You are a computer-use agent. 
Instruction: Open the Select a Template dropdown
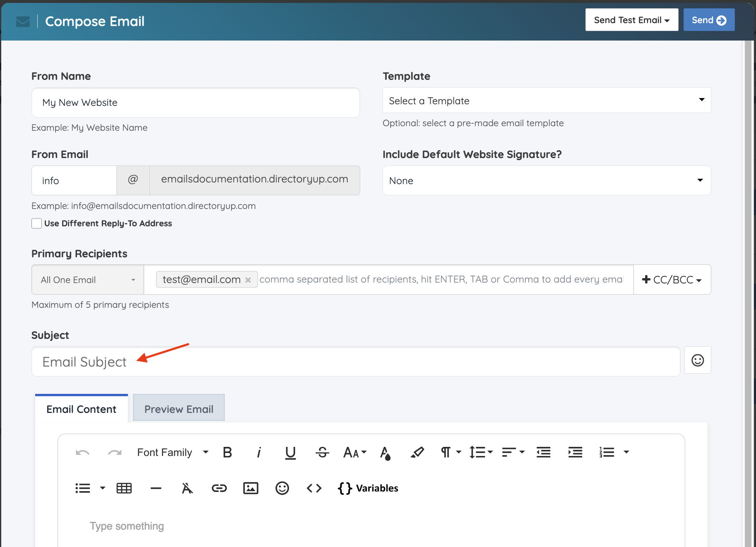click(x=547, y=100)
